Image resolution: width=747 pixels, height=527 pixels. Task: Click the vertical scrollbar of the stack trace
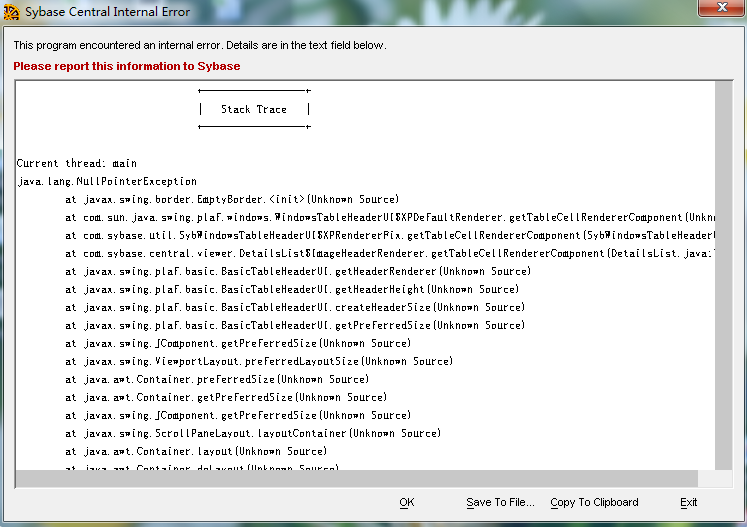pyautogui.click(x=724, y=275)
